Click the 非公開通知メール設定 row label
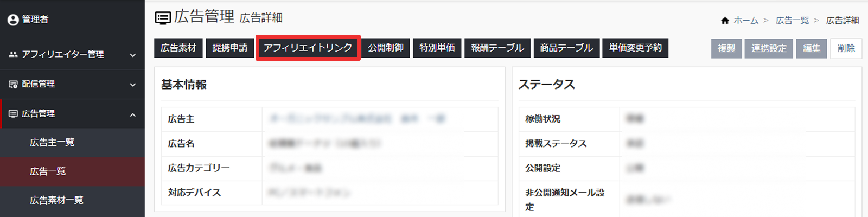This screenshot has width=868, height=217. click(x=565, y=200)
